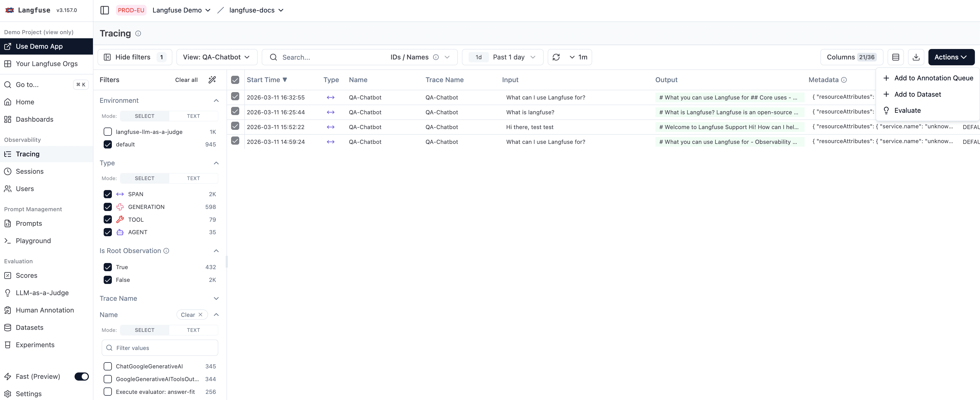This screenshot has height=400, width=980.
Task: Click the refresh traces icon
Action: click(556, 57)
